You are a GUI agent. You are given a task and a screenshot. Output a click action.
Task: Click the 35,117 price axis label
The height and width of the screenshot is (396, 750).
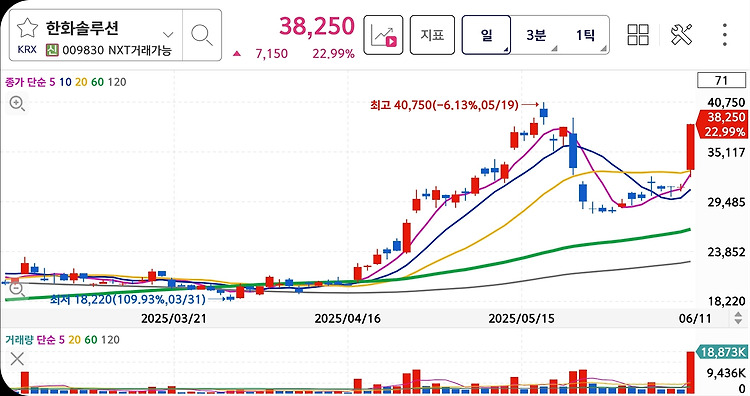tap(726, 153)
